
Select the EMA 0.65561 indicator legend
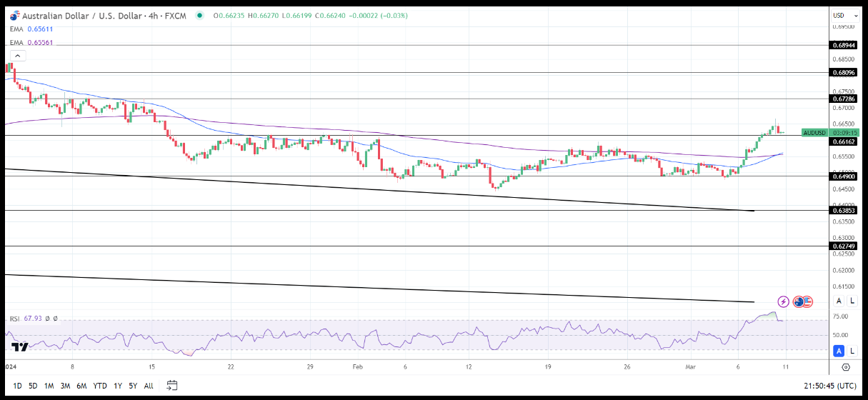tap(31, 43)
